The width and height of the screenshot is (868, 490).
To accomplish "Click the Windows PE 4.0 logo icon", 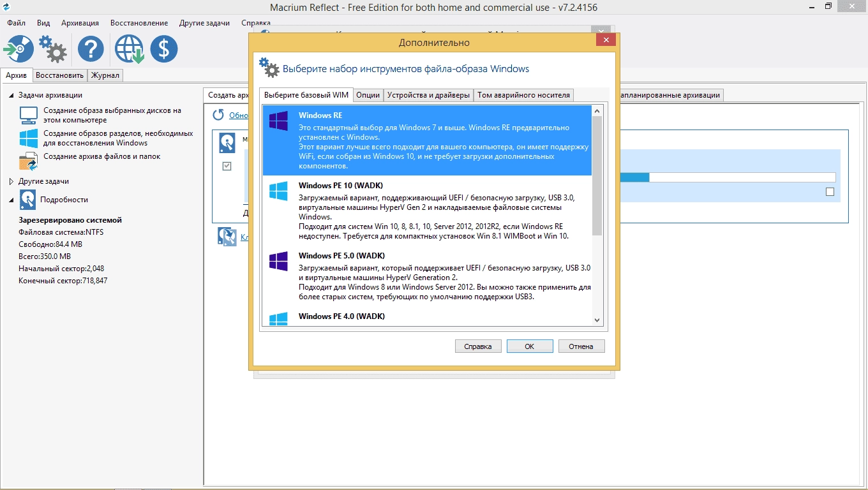I will point(278,319).
